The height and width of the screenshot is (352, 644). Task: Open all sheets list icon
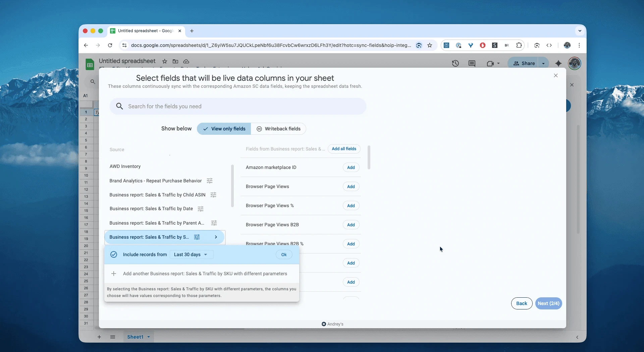coord(113,337)
